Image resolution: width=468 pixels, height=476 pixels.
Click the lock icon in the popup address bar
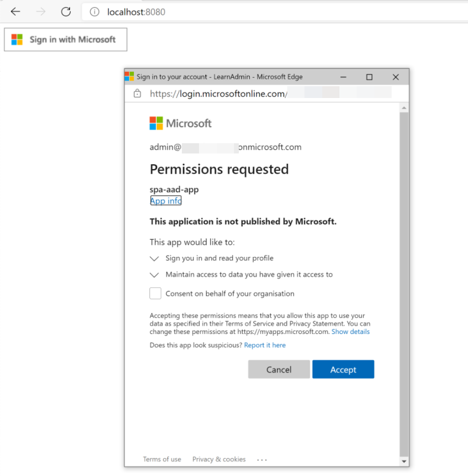(x=137, y=93)
